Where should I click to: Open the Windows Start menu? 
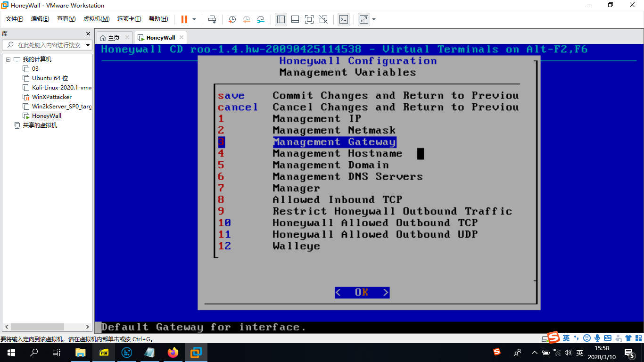pos(11,352)
